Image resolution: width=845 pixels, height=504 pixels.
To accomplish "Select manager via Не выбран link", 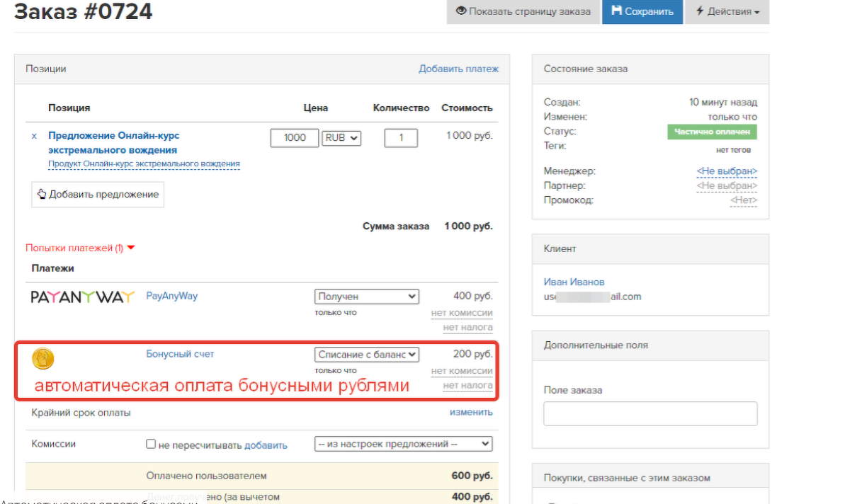I will tap(727, 171).
